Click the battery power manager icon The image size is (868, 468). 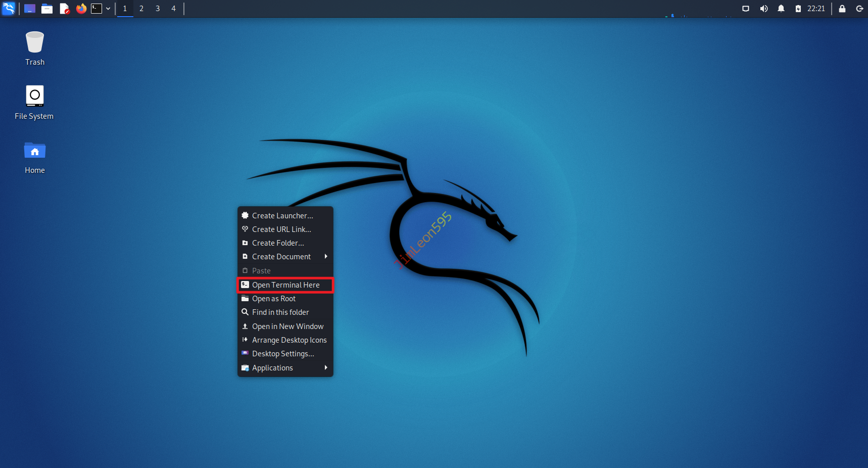798,9
